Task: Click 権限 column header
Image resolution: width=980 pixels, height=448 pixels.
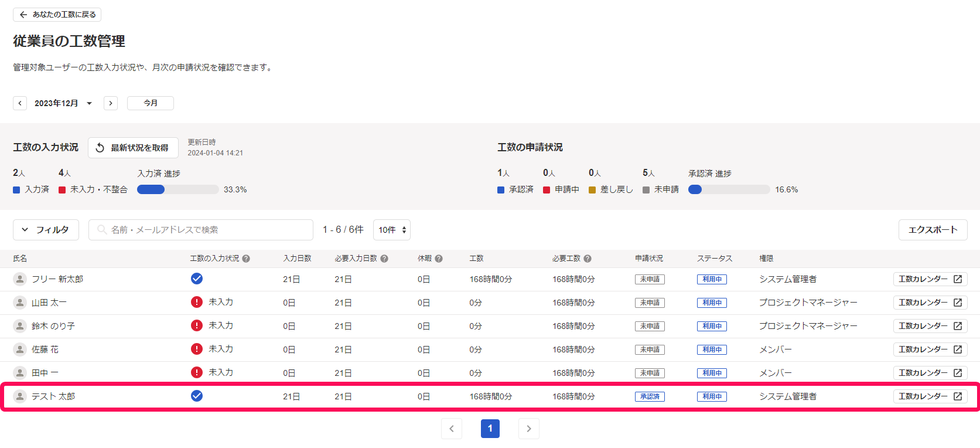Action: [766, 259]
